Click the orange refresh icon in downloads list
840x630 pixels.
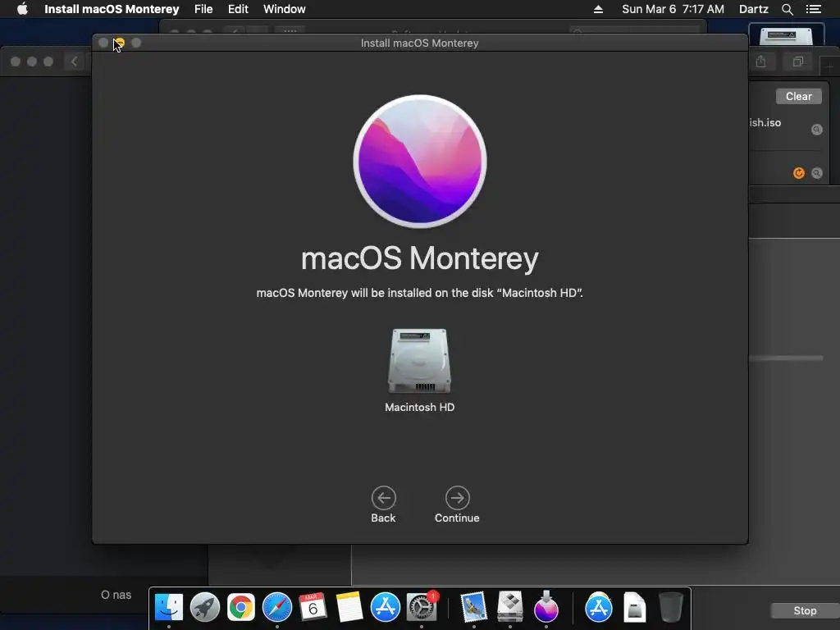point(799,173)
